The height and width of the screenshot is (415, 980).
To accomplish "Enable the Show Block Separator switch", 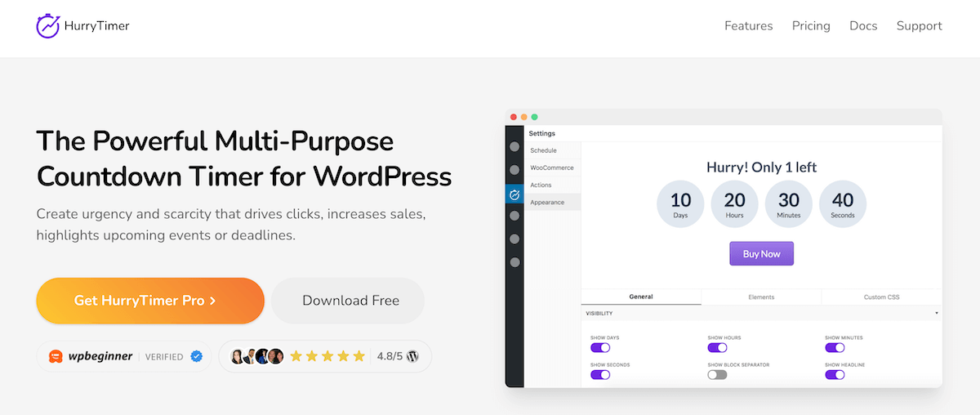I will coord(717,375).
